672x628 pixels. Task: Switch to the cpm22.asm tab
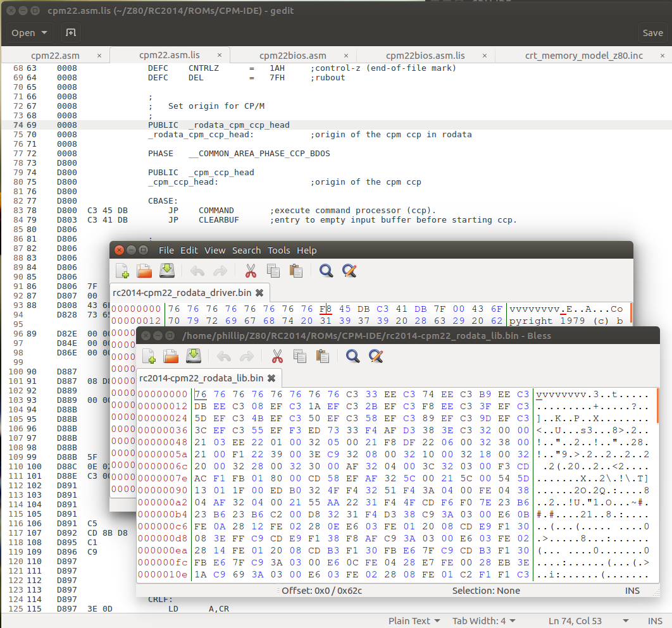click(x=55, y=56)
